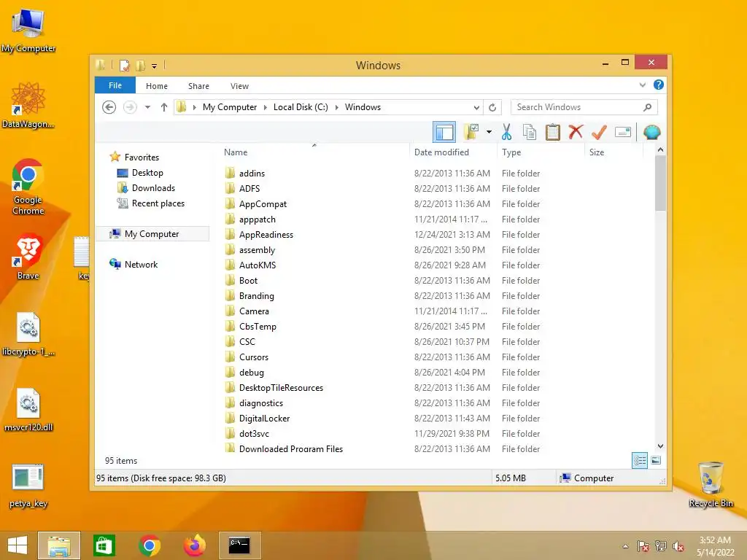Open the recent locations dropdown

(147, 107)
